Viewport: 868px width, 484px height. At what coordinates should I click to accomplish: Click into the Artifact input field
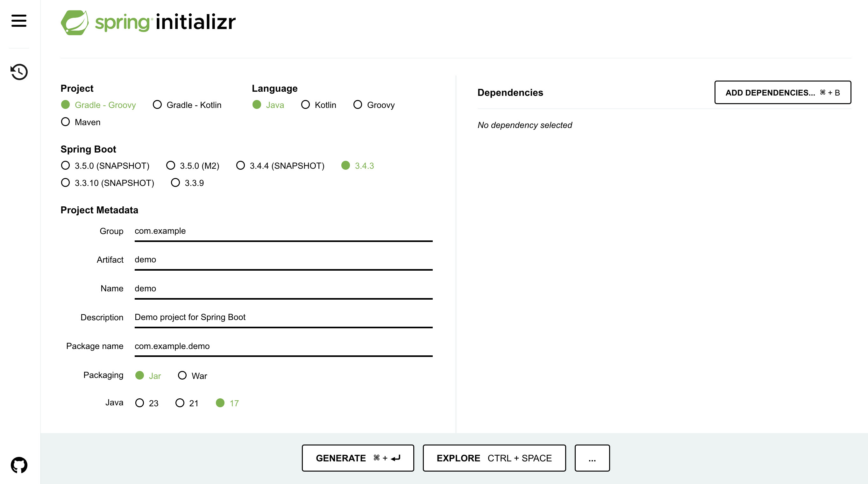283,260
